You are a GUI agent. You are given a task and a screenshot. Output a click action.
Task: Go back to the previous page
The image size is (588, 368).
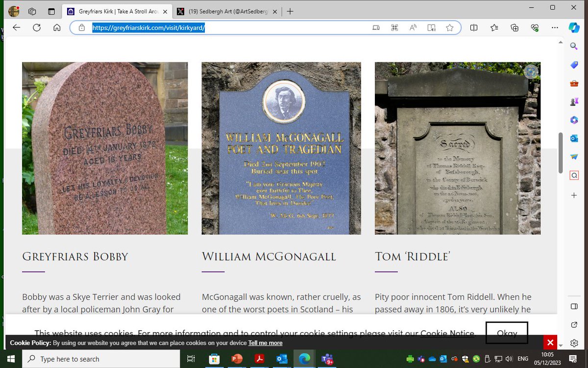click(17, 28)
